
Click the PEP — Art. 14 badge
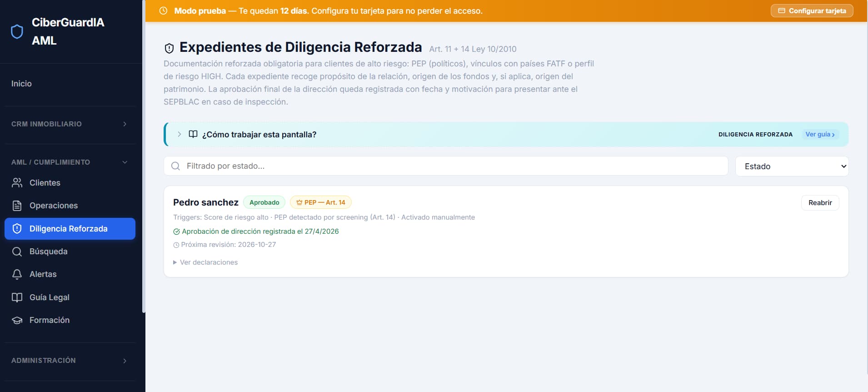click(320, 202)
